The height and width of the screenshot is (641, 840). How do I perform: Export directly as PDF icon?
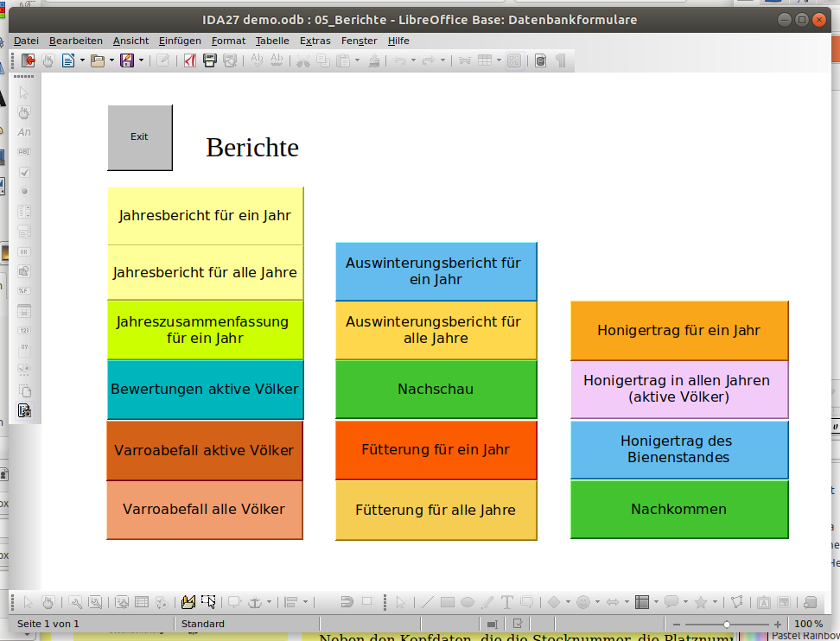(189, 60)
